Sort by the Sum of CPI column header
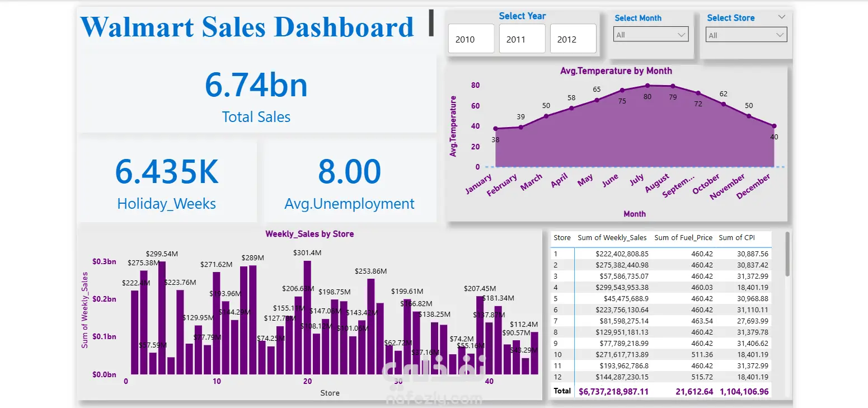 (x=736, y=238)
